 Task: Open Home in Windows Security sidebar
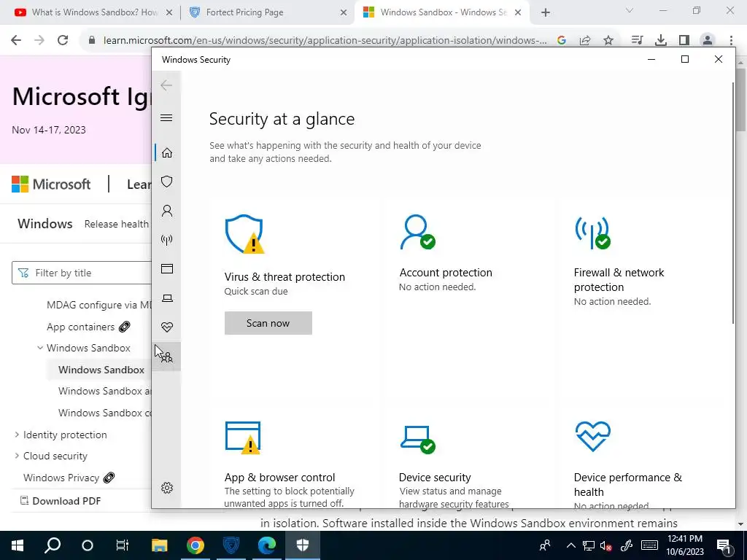click(167, 153)
